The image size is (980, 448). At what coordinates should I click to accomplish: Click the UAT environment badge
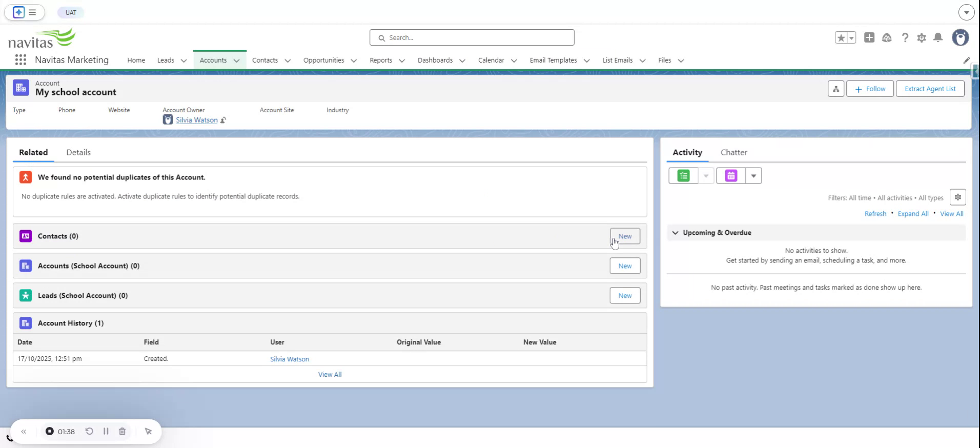(71, 12)
